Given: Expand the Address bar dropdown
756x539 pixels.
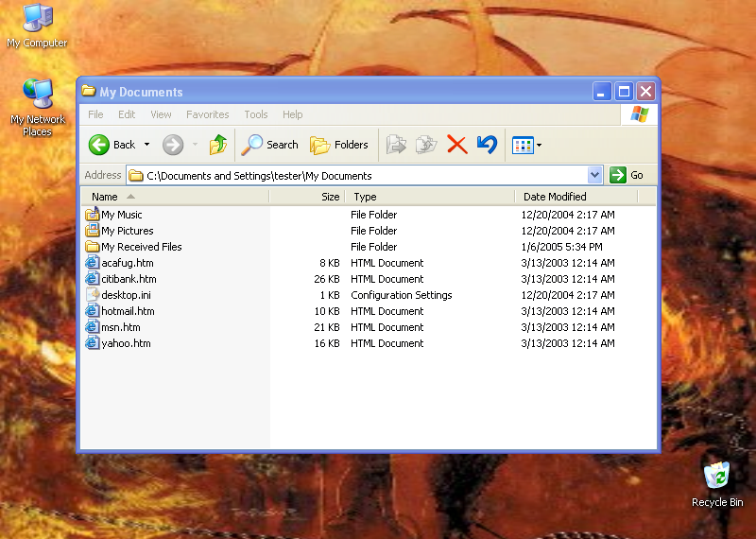Looking at the screenshot, I should pos(595,175).
